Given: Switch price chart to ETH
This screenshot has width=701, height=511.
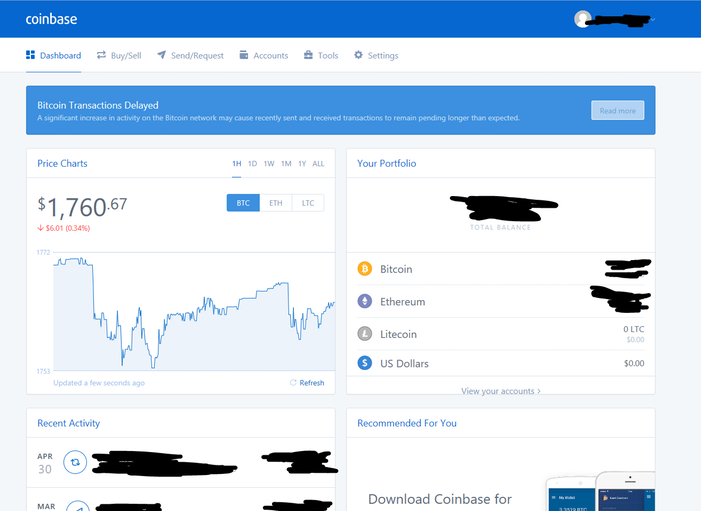Looking at the screenshot, I should (275, 203).
